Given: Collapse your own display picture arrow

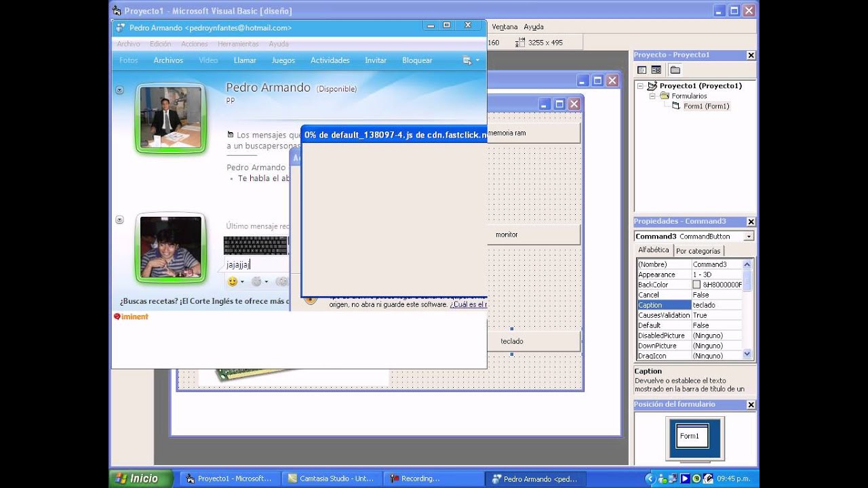Looking at the screenshot, I should 119,220.
